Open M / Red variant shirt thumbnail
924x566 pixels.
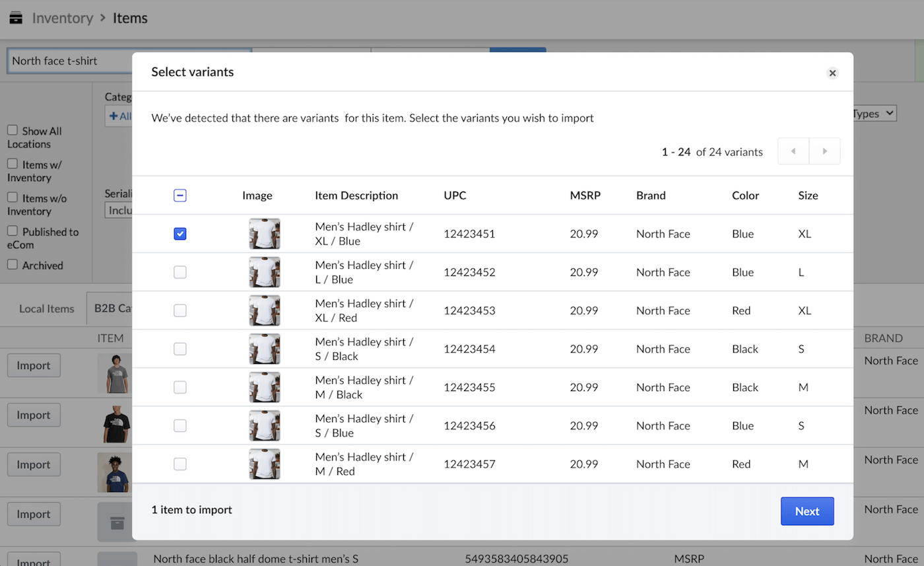point(265,464)
